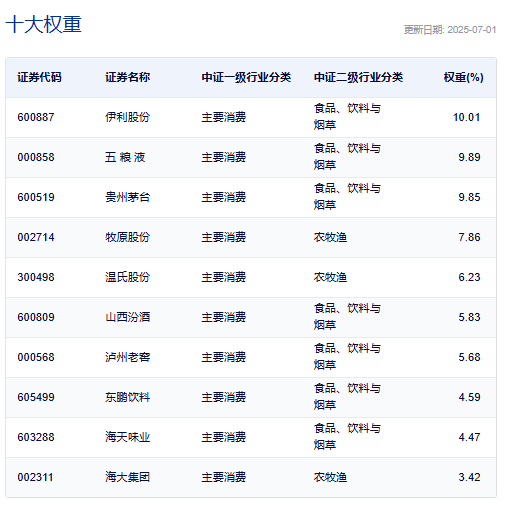Select stock code 603288
Screen dimensions: 511x513
tap(36, 437)
